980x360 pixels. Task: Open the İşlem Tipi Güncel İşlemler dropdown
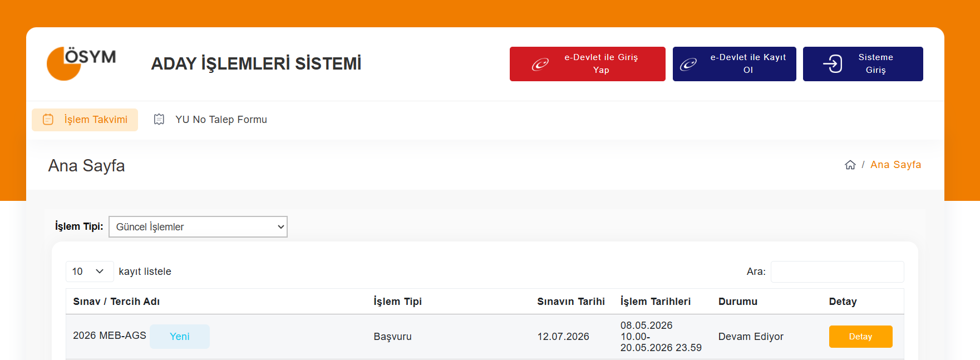[198, 227]
